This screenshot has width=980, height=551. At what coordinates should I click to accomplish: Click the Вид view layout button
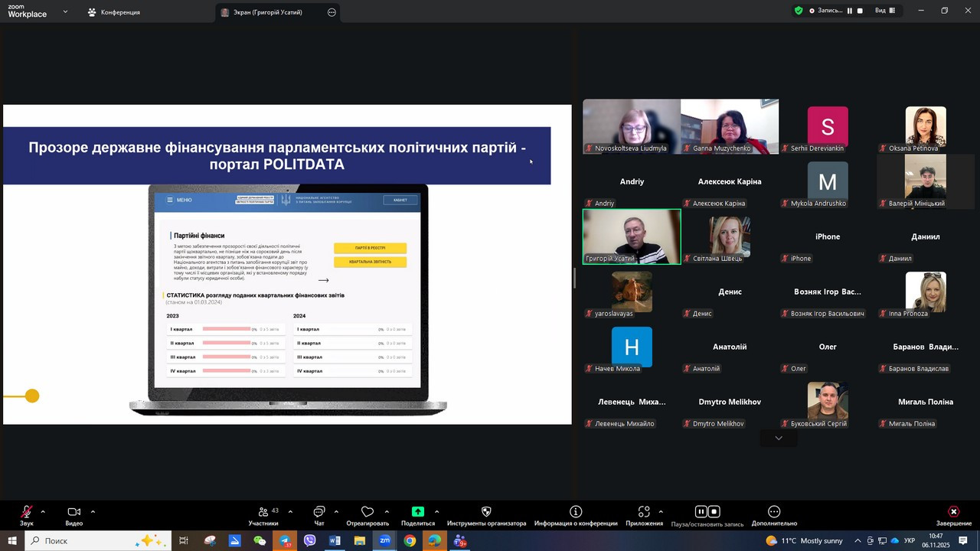[884, 11]
